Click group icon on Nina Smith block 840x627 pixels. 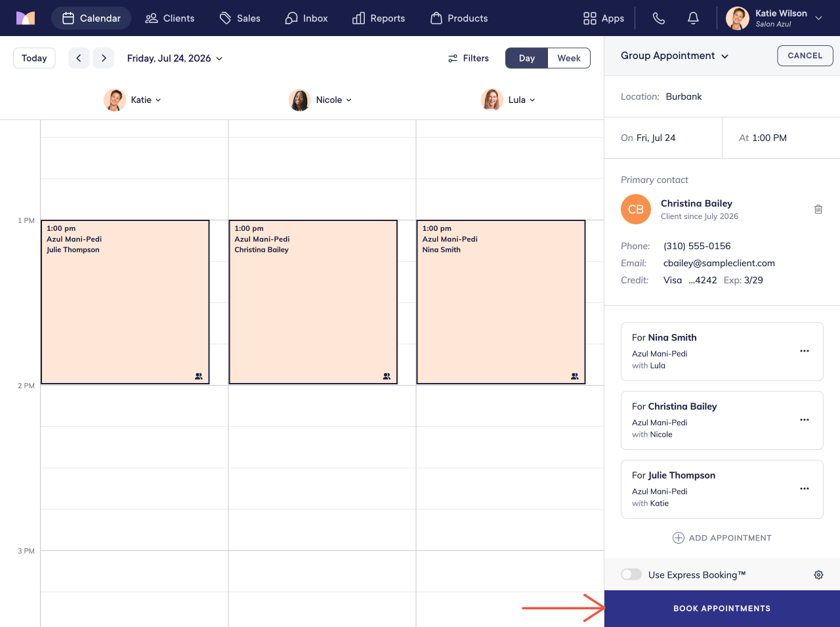click(575, 376)
